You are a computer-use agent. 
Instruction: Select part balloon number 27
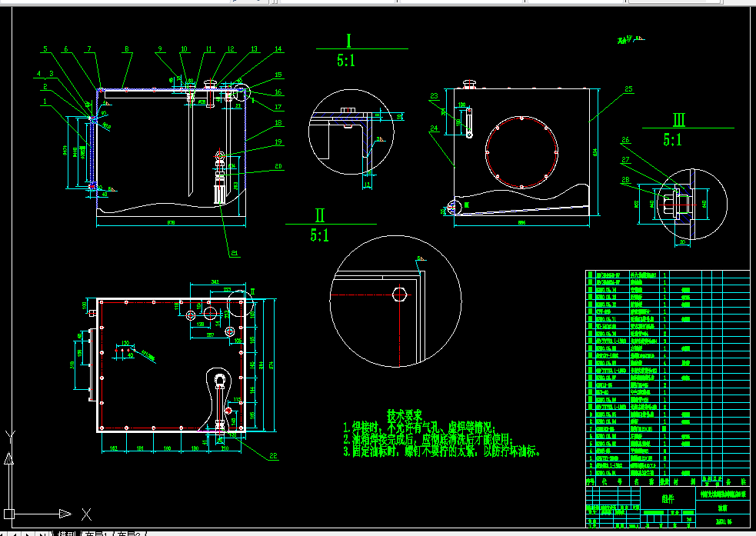pyautogui.click(x=625, y=159)
